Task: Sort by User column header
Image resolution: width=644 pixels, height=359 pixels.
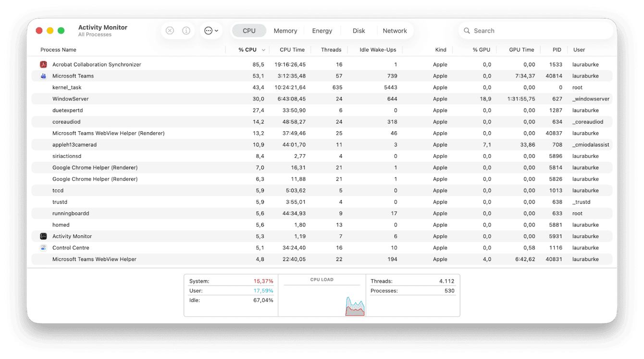Action: [x=579, y=50]
